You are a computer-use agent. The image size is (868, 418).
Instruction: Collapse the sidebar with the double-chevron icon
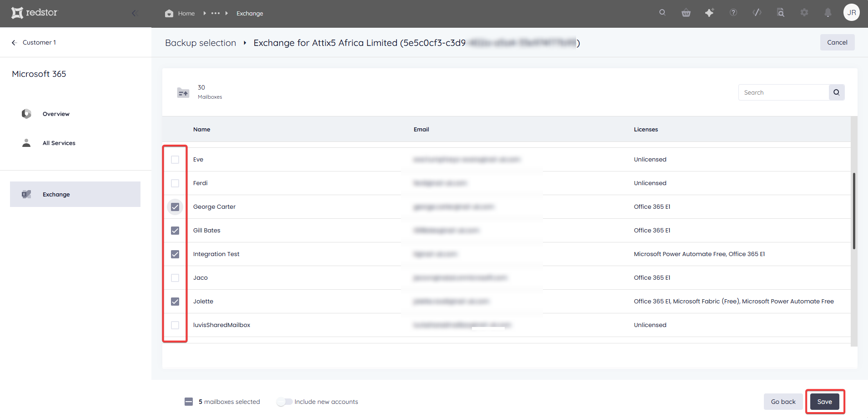click(x=135, y=13)
